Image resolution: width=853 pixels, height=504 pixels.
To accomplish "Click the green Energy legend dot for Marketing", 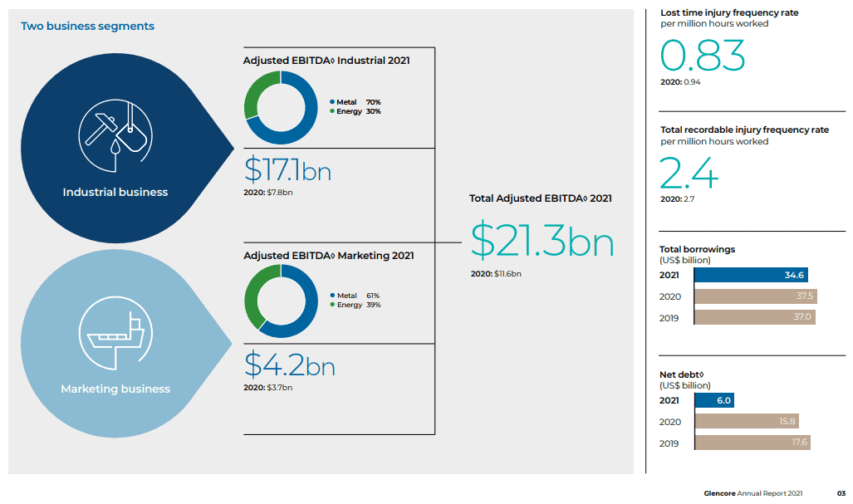I will (331, 305).
